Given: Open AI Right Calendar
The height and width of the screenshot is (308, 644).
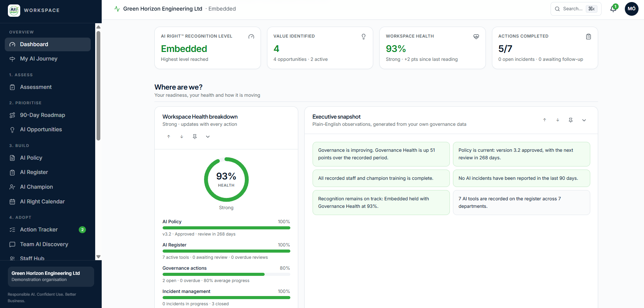Looking at the screenshot, I should coord(48,202).
